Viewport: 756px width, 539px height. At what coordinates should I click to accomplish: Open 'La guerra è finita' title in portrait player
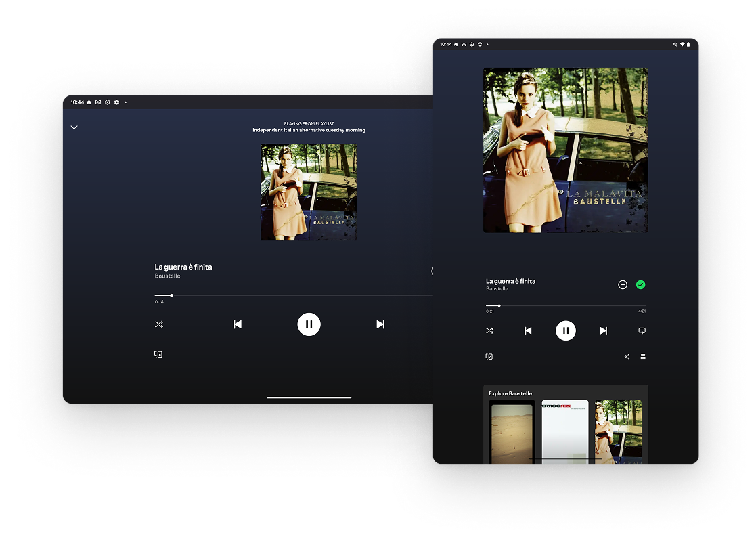click(510, 281)
